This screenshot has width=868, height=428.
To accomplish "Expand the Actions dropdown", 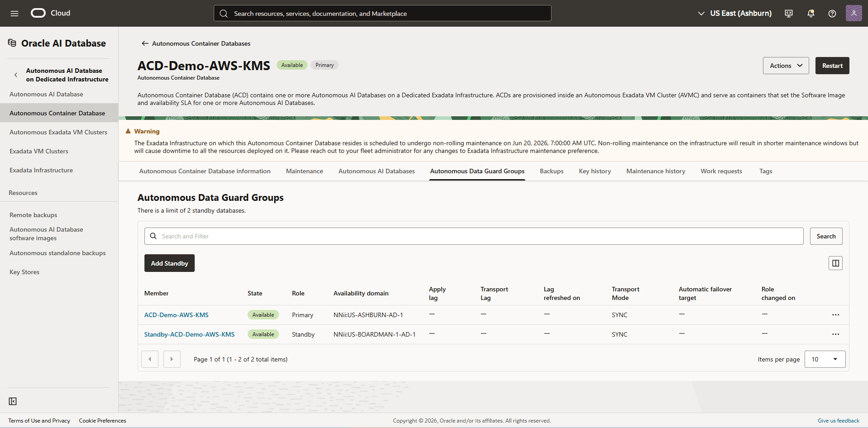I will (786, 66).
